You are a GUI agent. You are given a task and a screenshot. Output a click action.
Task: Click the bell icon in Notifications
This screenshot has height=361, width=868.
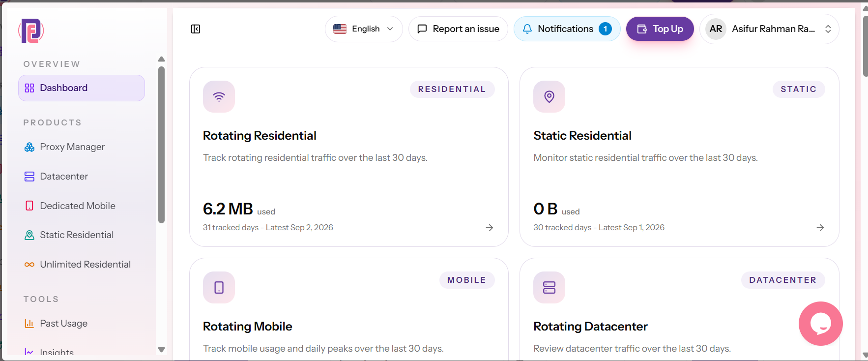pos(527,29)
